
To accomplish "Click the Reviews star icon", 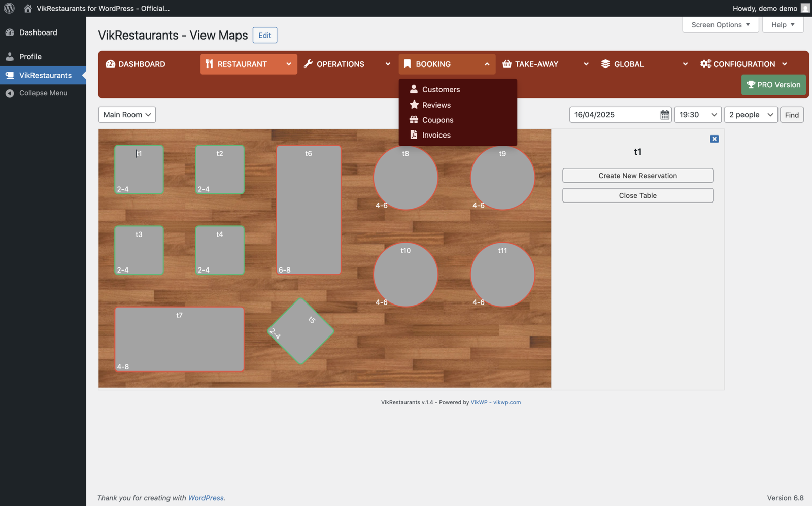I will coord(414,105).
